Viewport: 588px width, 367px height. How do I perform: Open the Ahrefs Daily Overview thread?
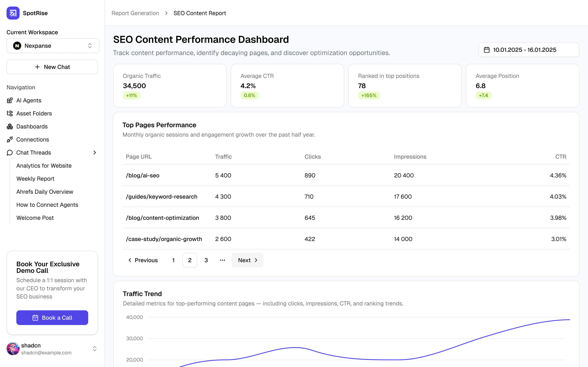tap(45, 192)
